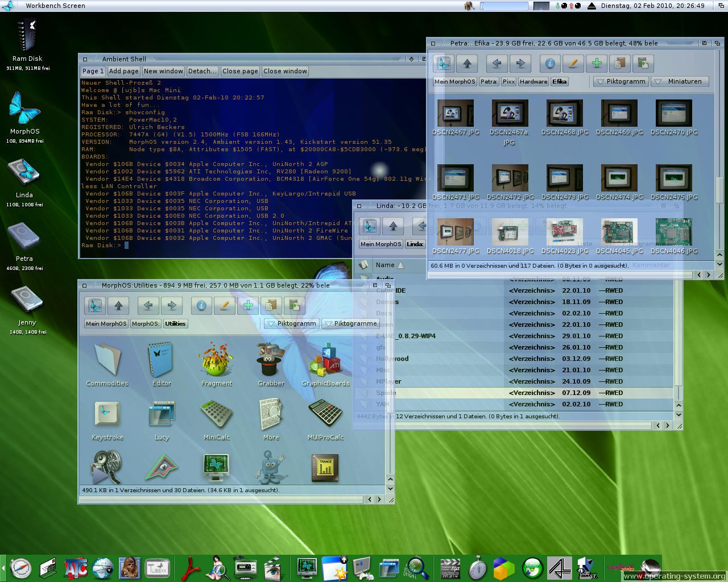Click the copy icon in Petra window toolbar
Viewport: 728px width, 582px height.
[620, 64]
